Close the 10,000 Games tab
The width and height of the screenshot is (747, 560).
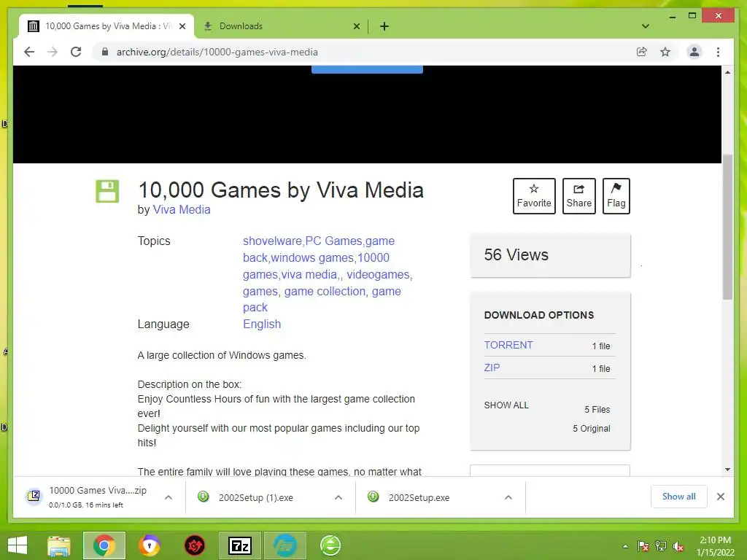[x=182, y=26]
